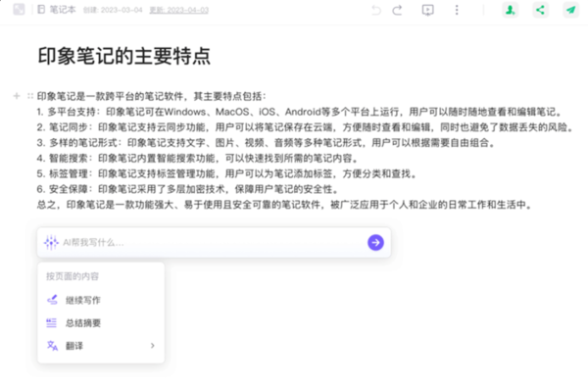Click the green paper plane send icon
Viewport: 588px width, 386px height.
[x=570, y=10]
